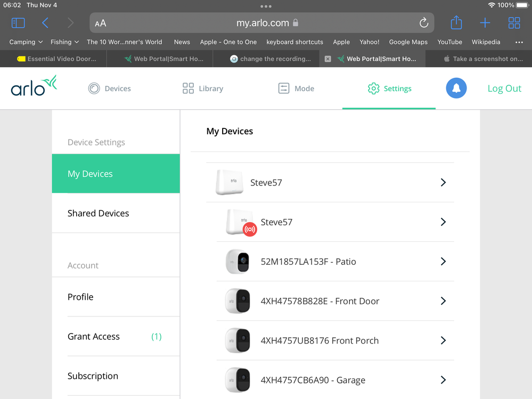Select My Devices in sidebar
Image resolution: width=532 pixels, height=399 pixels.
(116, 173)
